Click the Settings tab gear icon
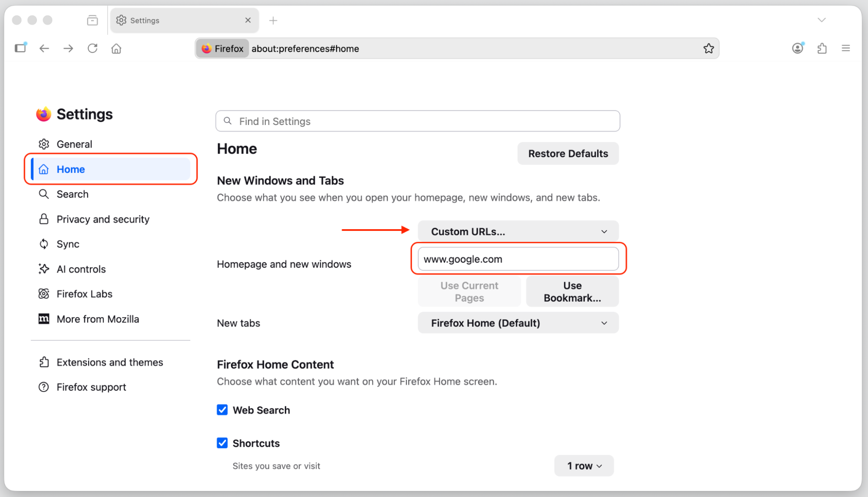The width and height of the screenshot is (868, 497). tap(121, 20)
